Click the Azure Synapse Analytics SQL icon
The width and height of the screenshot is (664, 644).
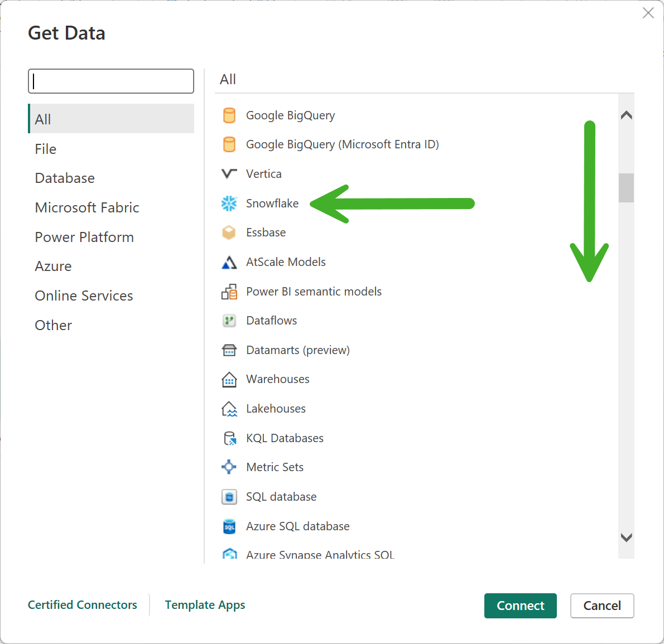coord(229,554)
